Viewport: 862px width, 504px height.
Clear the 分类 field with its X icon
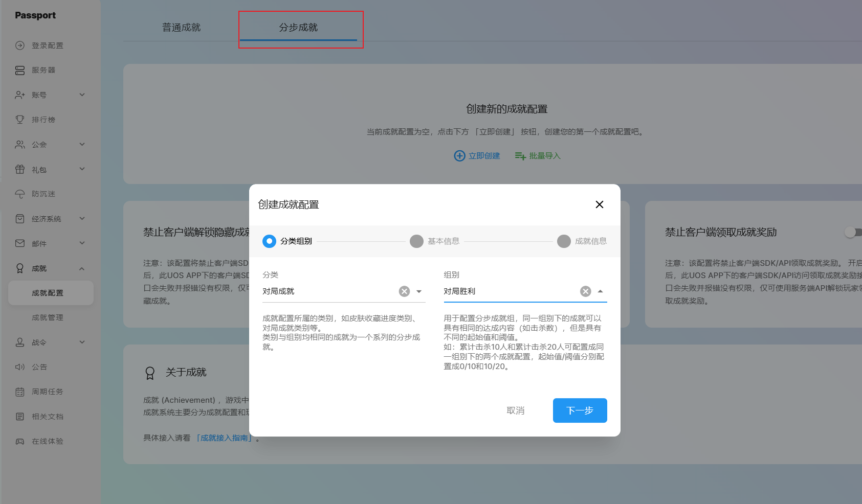point(404,291)
